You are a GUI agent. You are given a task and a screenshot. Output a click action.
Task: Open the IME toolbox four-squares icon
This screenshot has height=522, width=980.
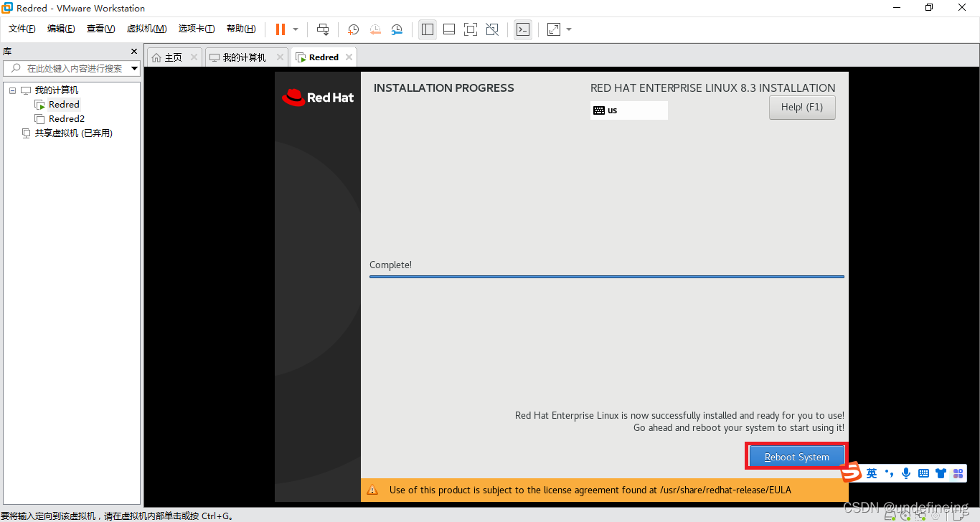click(x=958, y=473)
